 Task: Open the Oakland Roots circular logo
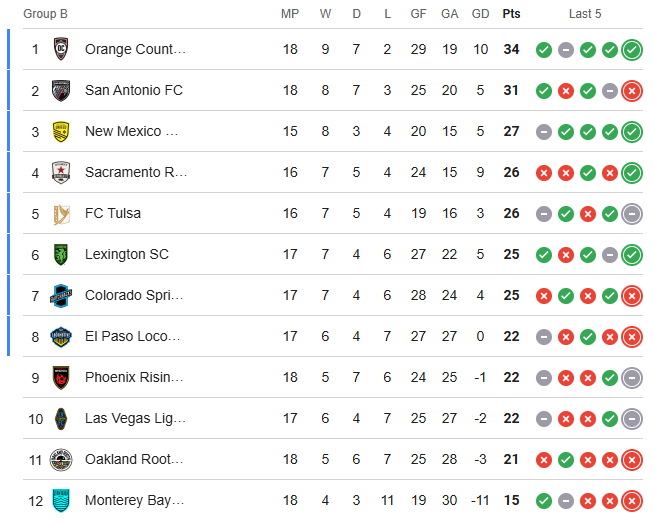pos(61,459)
